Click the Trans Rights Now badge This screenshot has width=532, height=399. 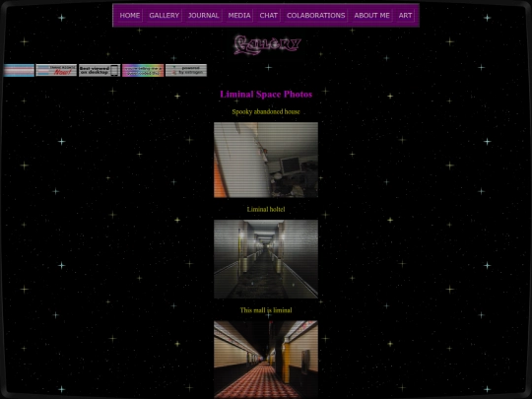56,70
